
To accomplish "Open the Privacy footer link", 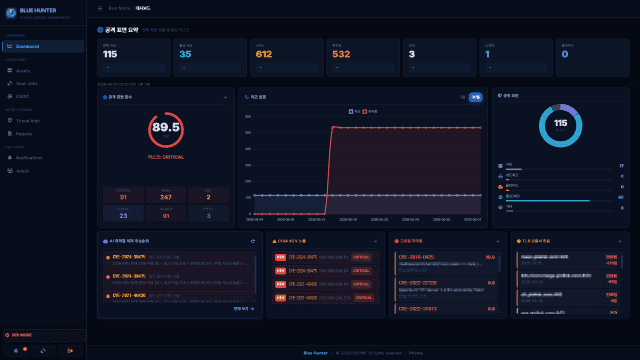I will [x=416, y=353].
